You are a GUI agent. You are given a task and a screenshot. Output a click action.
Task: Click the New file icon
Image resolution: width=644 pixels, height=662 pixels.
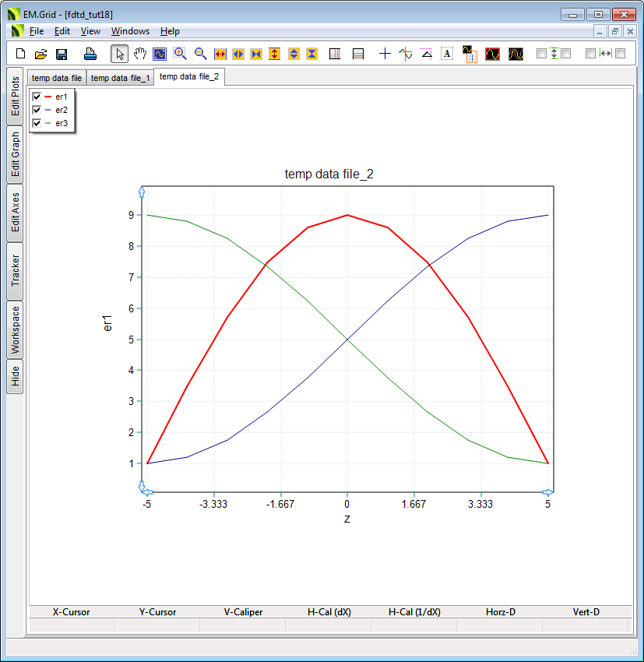21,54
